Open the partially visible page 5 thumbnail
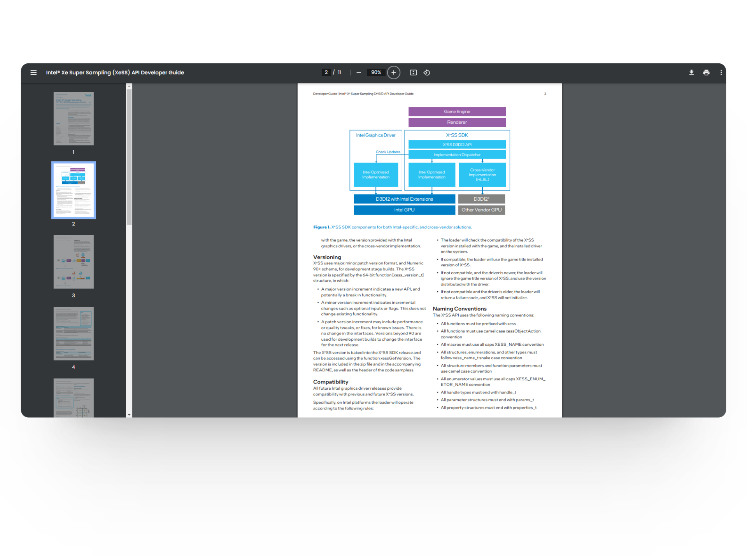747x560 pixels. click(x=74, y=398)
